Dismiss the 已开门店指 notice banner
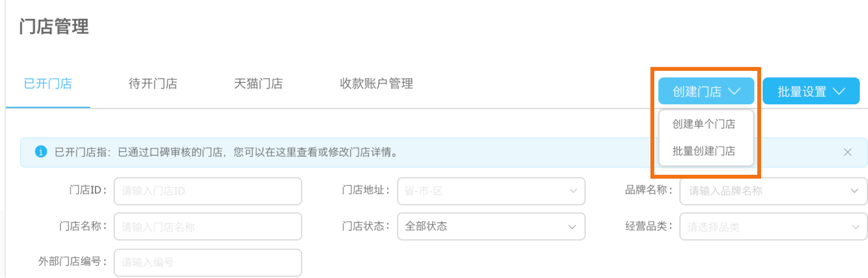 click(848, 152)
